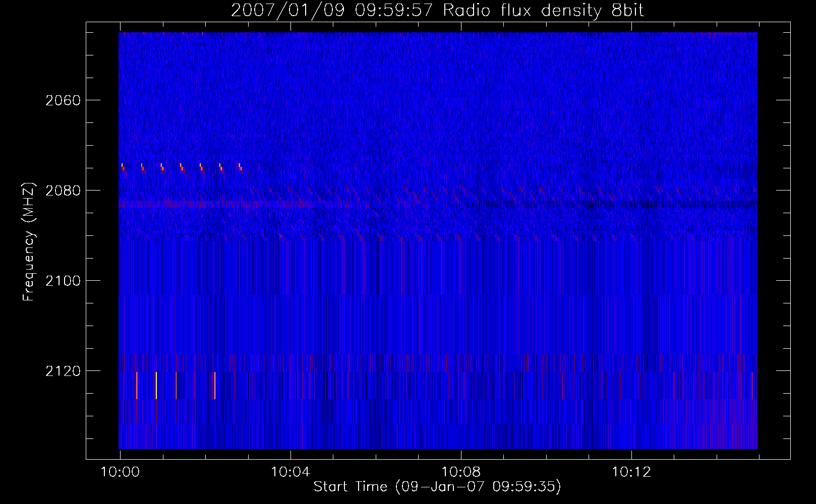The height and width of the screenshot is (504, 816).
Task: Click the 'Frequency (MHZ)' y-axis label
Action: click(x=29, y=242)
